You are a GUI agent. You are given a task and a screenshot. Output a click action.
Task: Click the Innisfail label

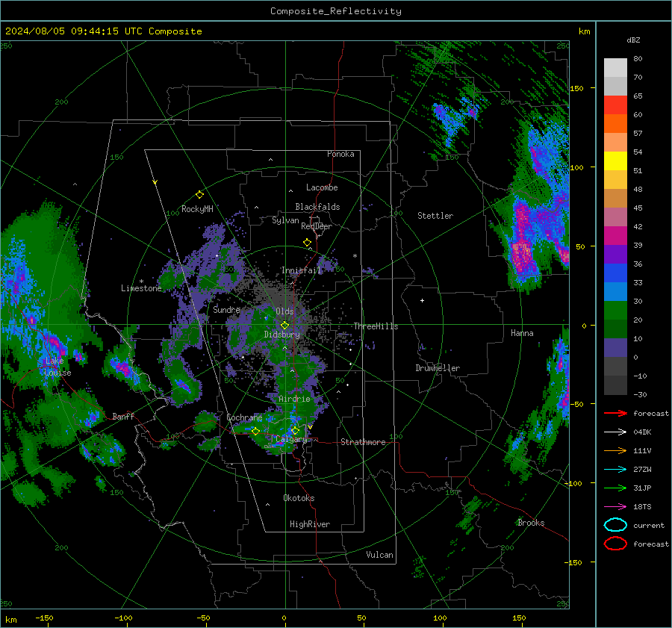pyautogui.click(x=301, y=270)
